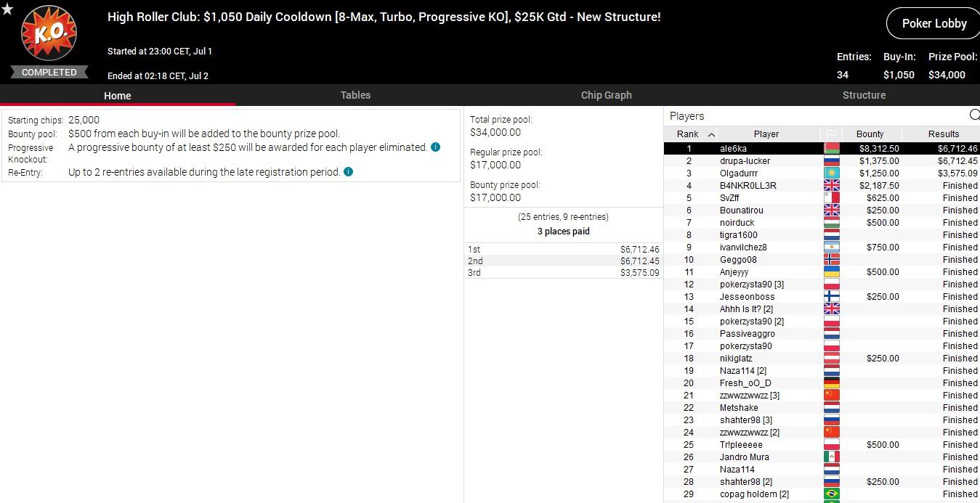Screen dimensions: 980x503
Task: Open the player search magnifier icon
Action: click(974, 115)
